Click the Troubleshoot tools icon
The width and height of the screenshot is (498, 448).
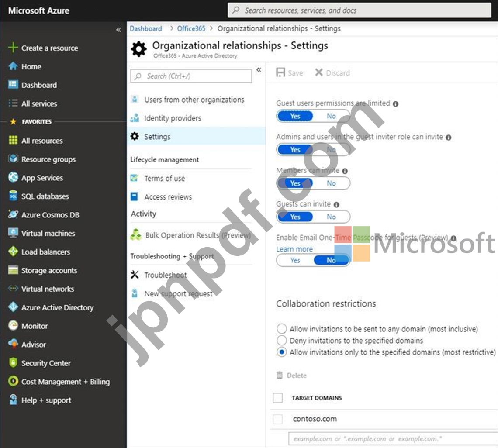click(135, 275)
